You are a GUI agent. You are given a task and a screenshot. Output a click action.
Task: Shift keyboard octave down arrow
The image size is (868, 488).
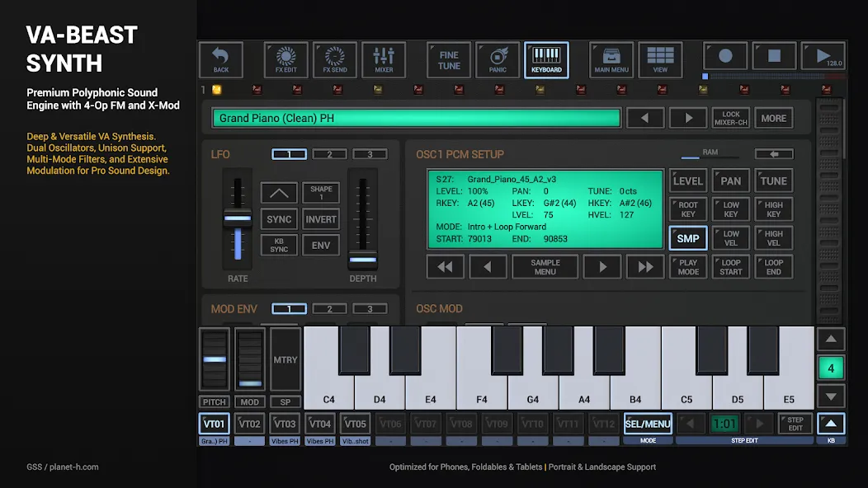point(831,396)
